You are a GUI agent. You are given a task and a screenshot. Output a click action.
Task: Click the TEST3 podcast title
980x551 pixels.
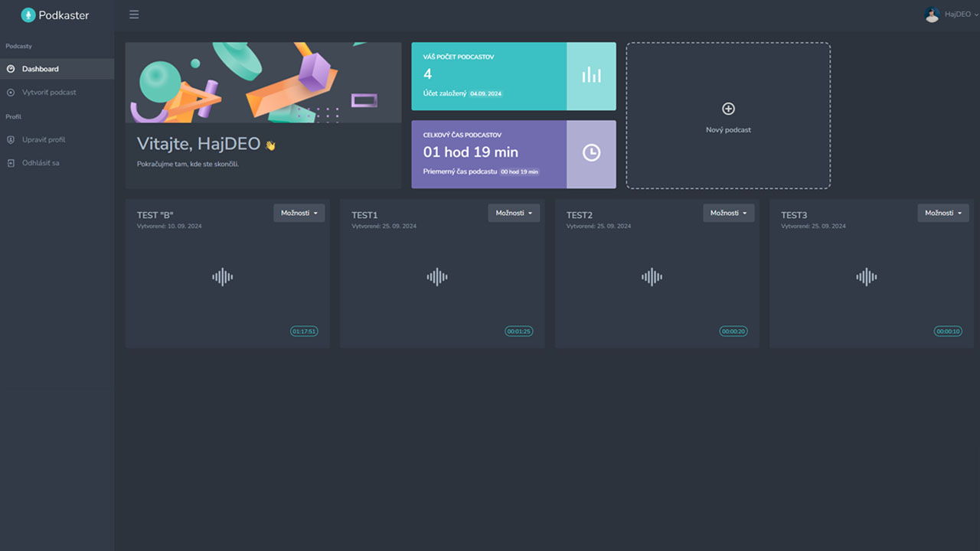(x=794, y=215)
